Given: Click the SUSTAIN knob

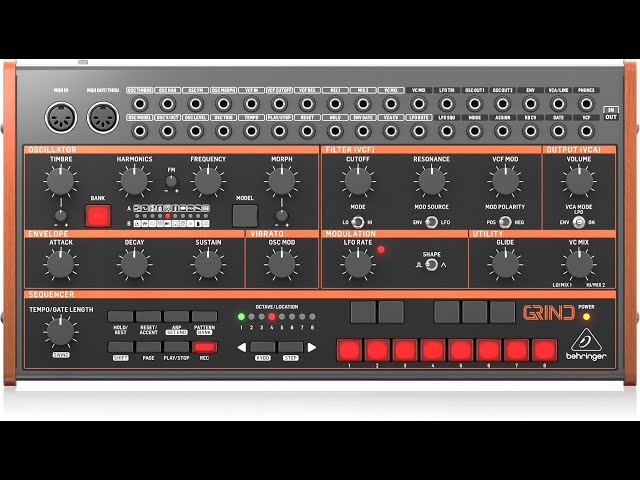Looking at the screenshot, I should click(x=208, y=264).
